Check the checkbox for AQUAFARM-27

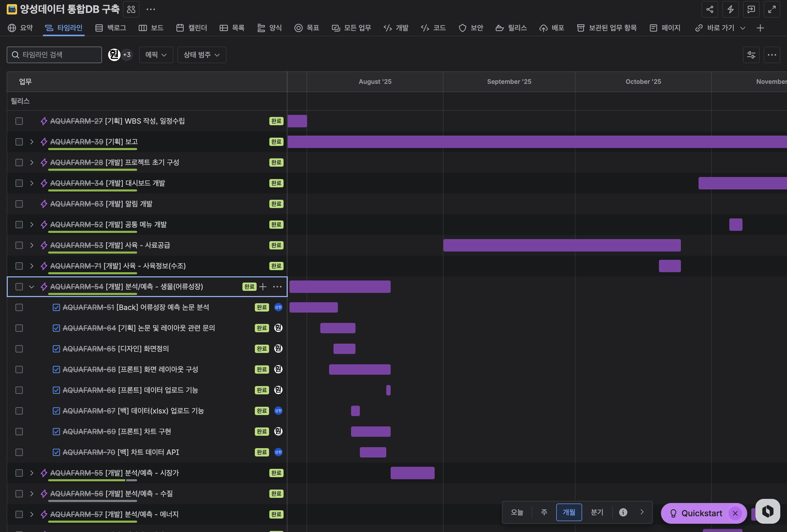(19, 121)
